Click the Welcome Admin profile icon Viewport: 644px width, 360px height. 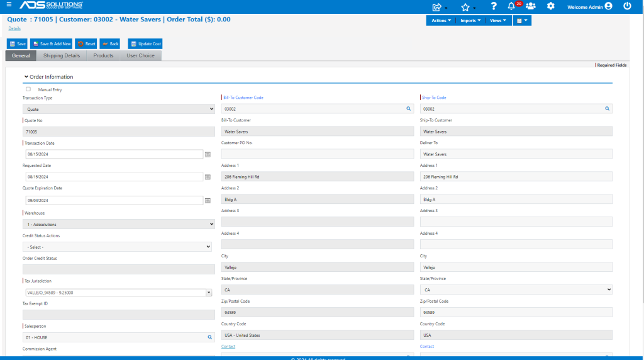609,6
